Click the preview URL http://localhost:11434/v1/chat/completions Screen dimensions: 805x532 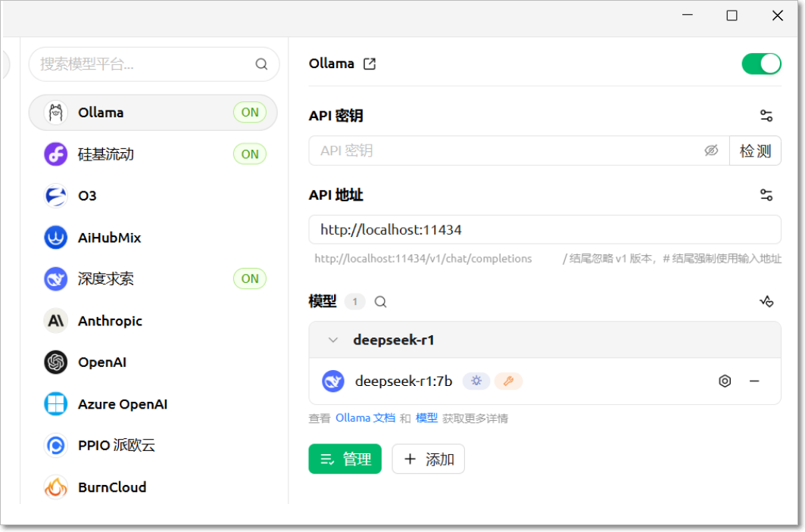[x=423, y=259]
